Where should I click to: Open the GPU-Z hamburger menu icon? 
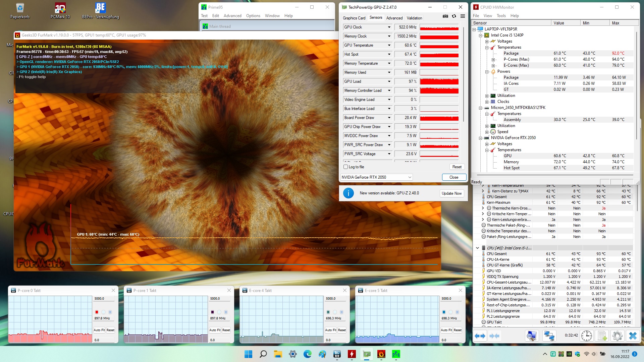point(463,16)
